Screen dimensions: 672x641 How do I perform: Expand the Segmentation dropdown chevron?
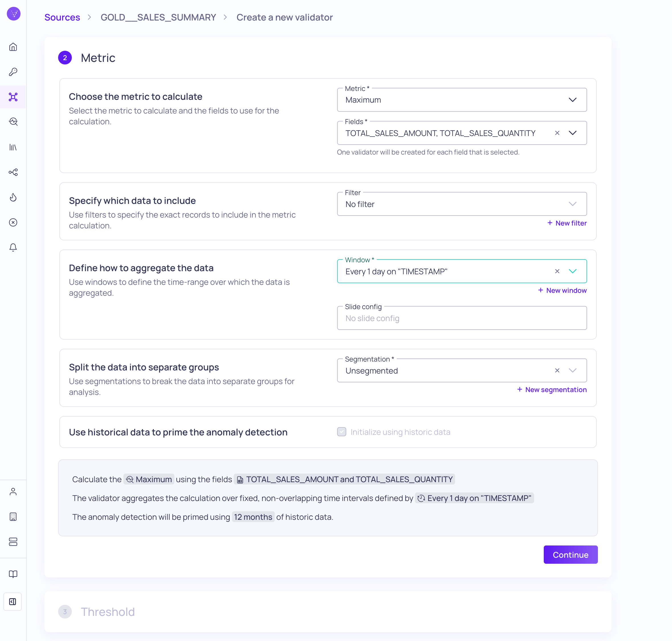pos(572,370)
